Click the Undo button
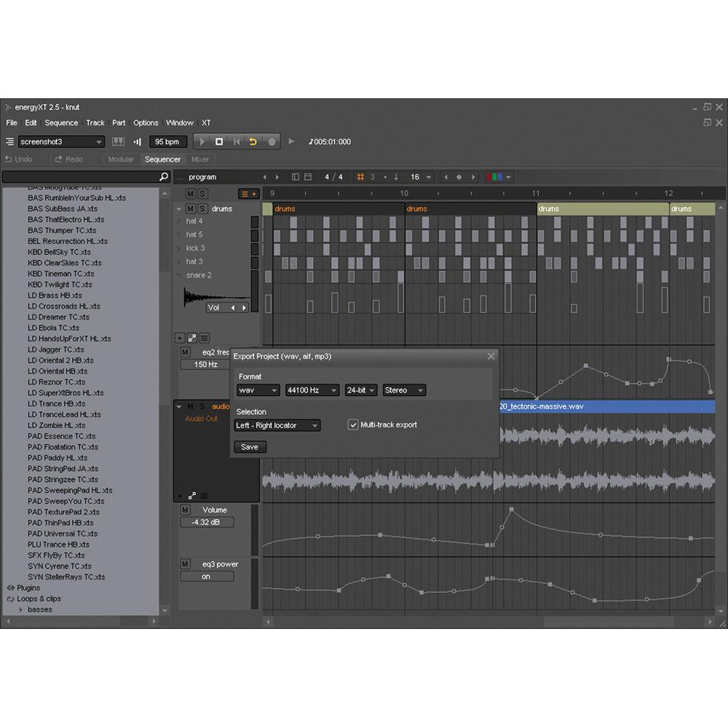The height and width of the screenshot is (728, 728). (22, 159)
